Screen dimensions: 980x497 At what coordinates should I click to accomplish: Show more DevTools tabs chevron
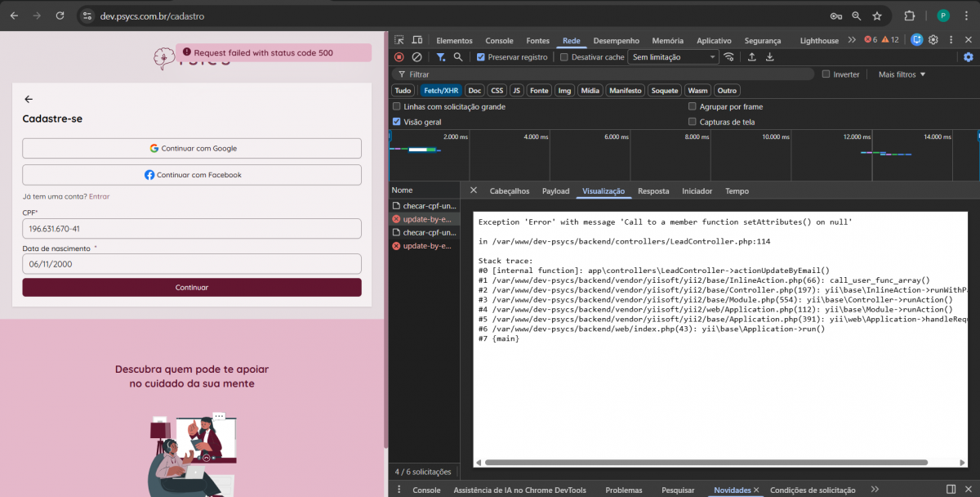coord(852,40)
